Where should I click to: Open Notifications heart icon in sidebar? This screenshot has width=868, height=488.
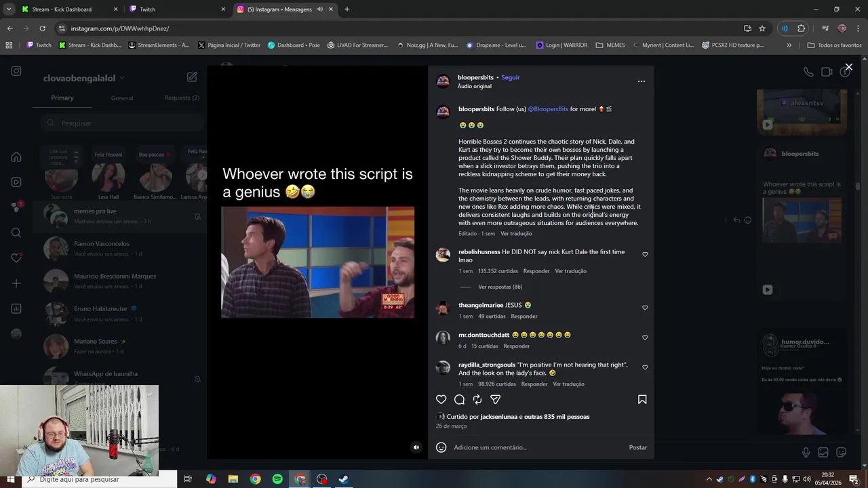tap(16, 258)
